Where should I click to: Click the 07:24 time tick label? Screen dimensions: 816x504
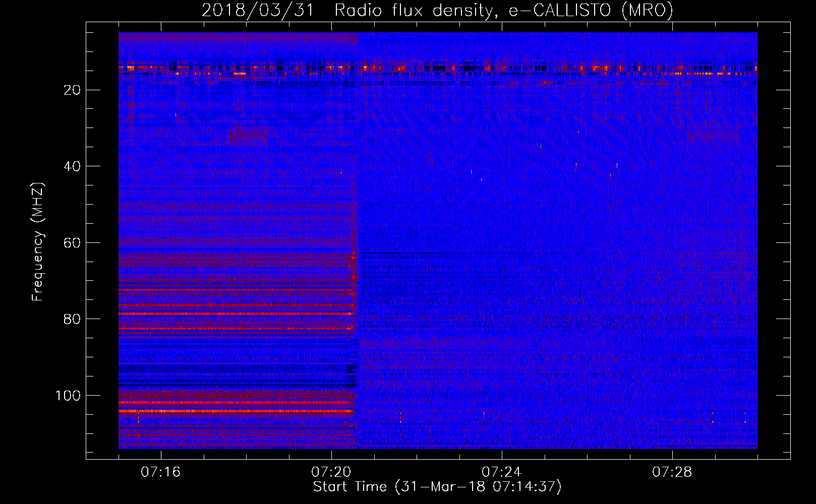pyautogui.click(x=501, y=472)
